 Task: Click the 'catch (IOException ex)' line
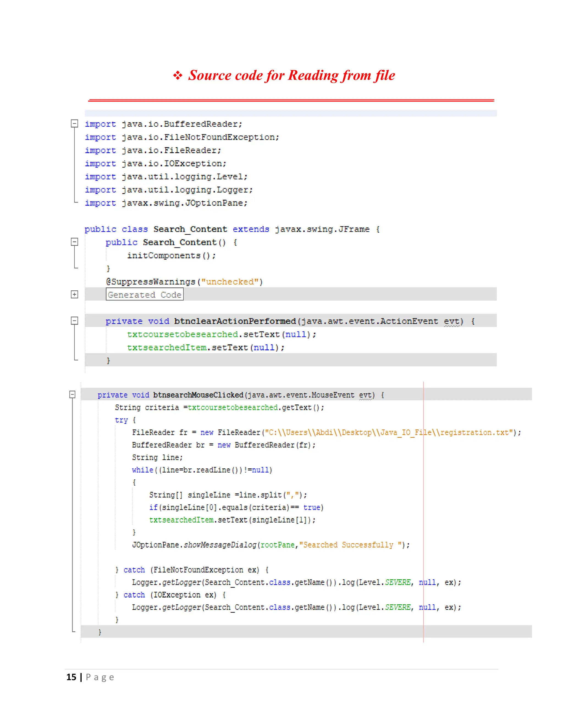coord(171,595)
